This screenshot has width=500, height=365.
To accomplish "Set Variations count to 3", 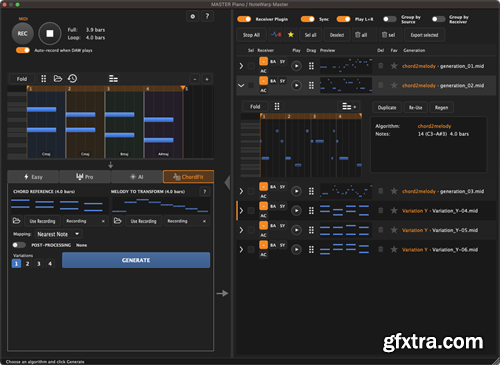I will (x=39, y=264).
